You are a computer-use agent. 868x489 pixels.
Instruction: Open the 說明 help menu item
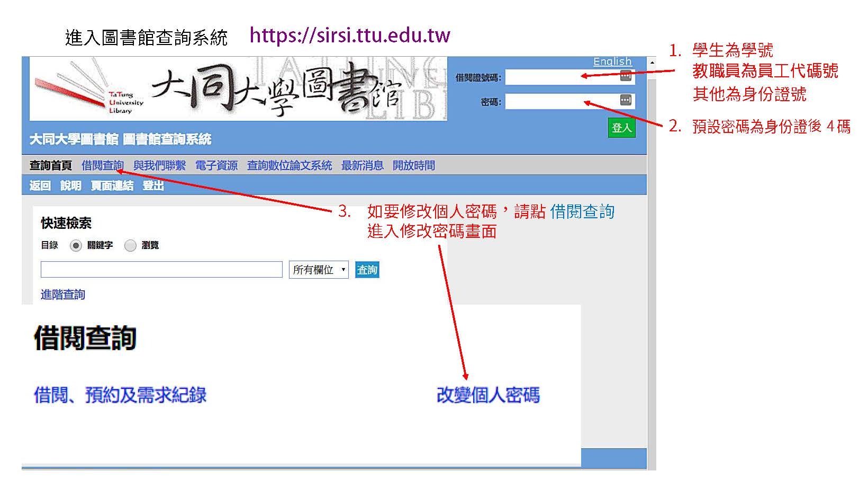point(71,185)
